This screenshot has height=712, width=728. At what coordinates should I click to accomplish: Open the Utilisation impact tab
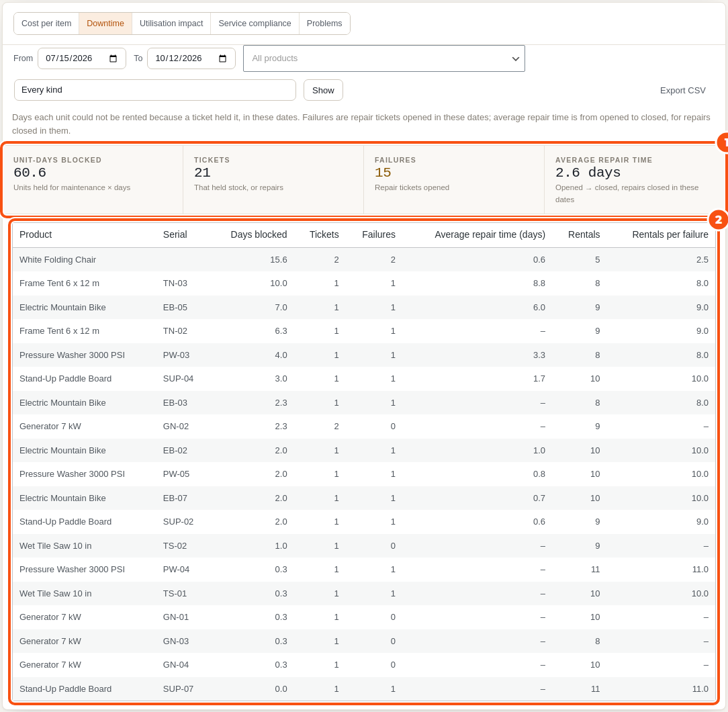coord(171,24)
